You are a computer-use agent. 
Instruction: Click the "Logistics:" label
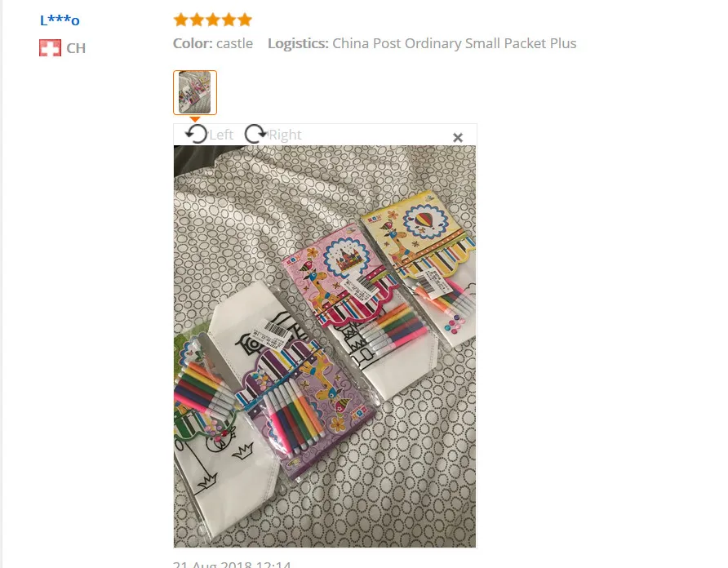[x=298, y=43]
